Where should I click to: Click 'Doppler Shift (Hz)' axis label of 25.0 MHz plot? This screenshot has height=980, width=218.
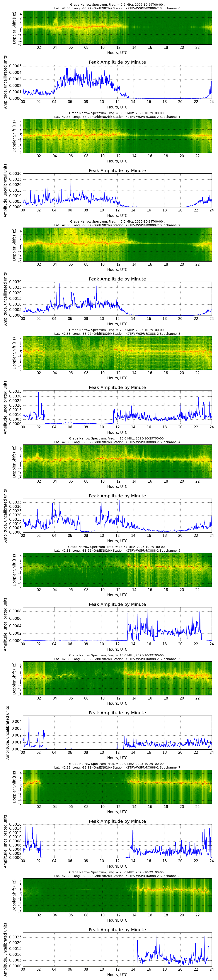coord(14,895)
